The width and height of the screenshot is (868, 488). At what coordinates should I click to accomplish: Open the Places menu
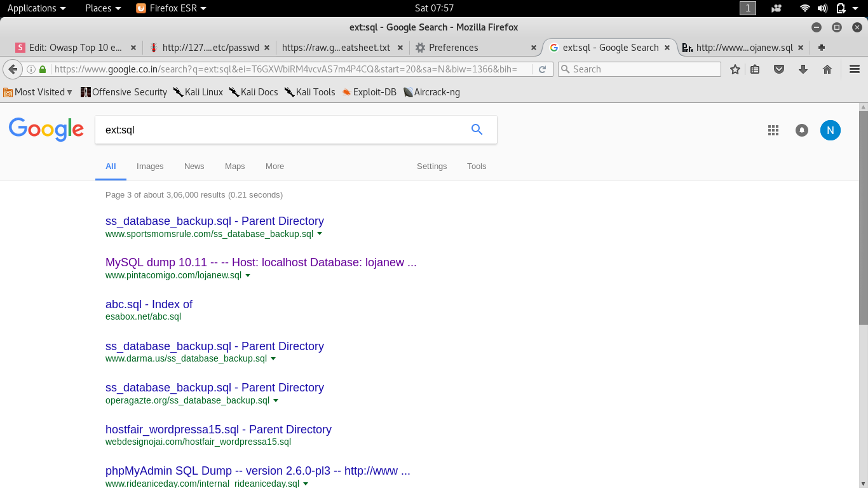coord(103,8)
